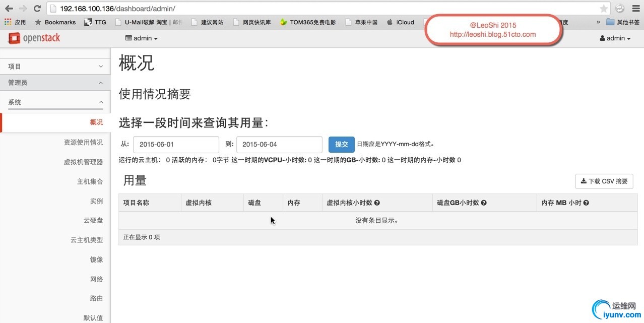Click the 到 end date field
The height and width of the screenshot is (323, 644).
[279, 144]
